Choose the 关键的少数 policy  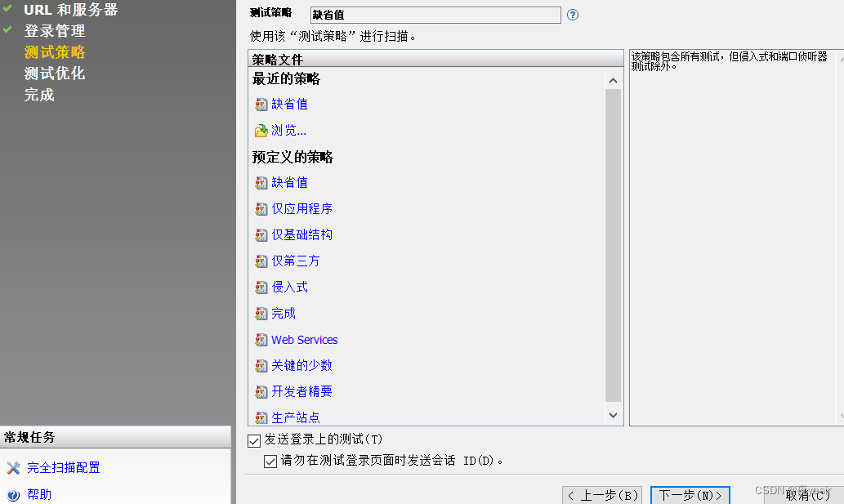[302, 366]
